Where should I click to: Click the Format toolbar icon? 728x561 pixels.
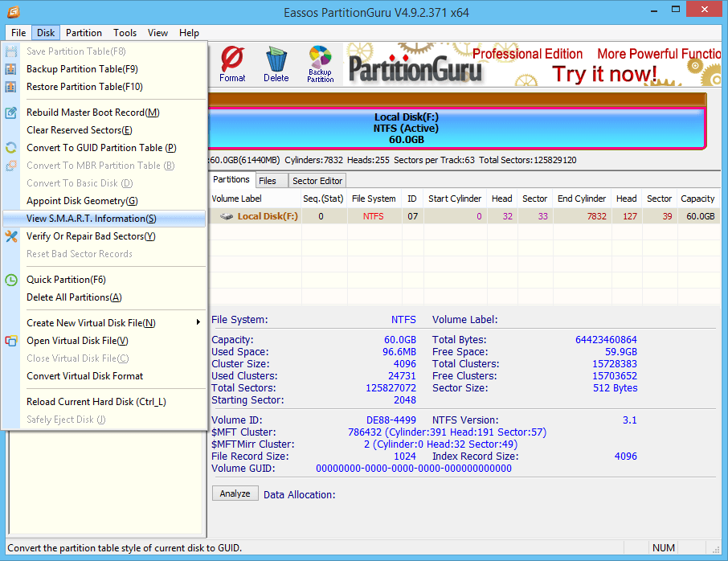[x=232, y=63]
